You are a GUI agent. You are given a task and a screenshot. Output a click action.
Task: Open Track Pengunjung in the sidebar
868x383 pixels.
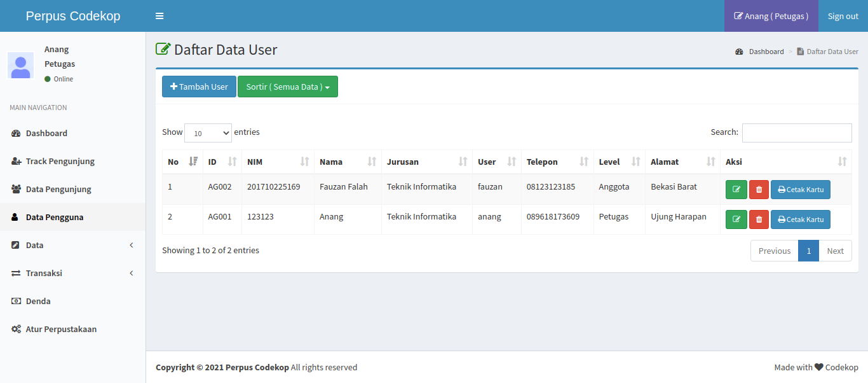[60, 161]
